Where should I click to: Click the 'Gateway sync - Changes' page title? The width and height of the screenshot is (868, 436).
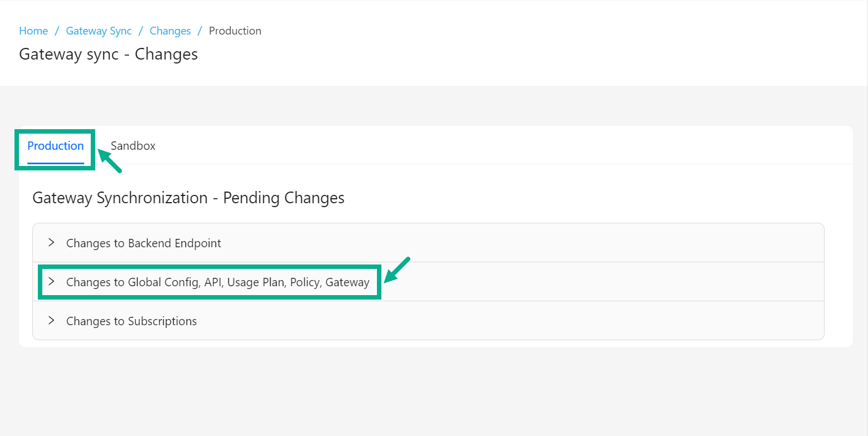[109, 54]
